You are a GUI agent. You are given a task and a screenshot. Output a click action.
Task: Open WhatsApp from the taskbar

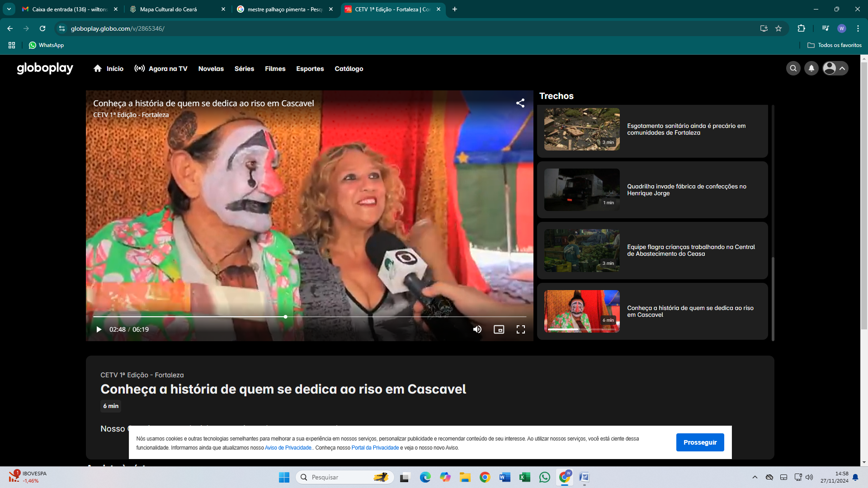(545, 477)
